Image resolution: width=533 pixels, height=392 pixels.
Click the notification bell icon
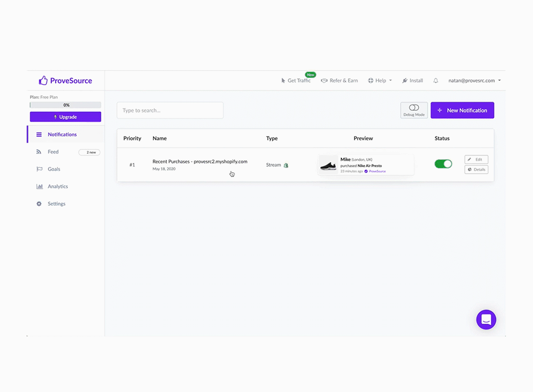coord(436,80)
